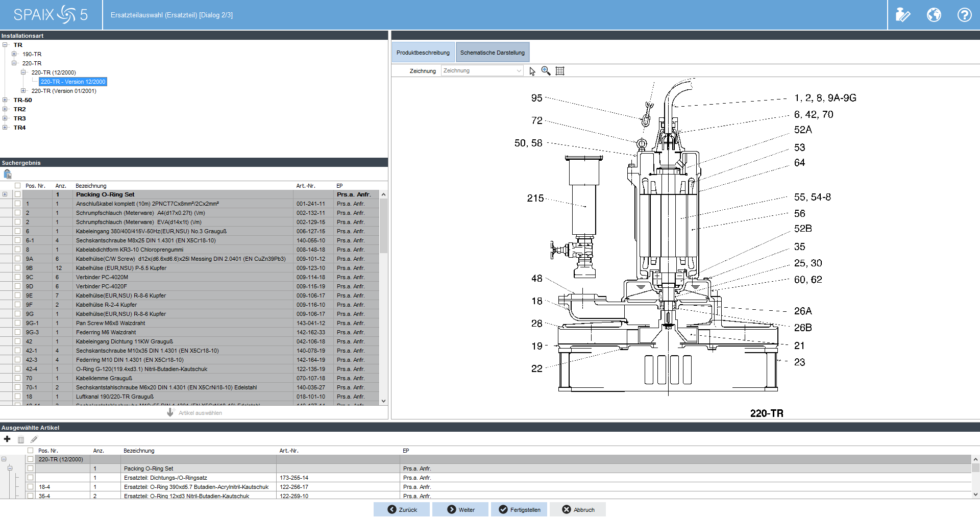The height and width of the screenshot is (519, 980).
Task: Click the pencil edit icon in Ausgewählte Artikel
Action: 34,439
